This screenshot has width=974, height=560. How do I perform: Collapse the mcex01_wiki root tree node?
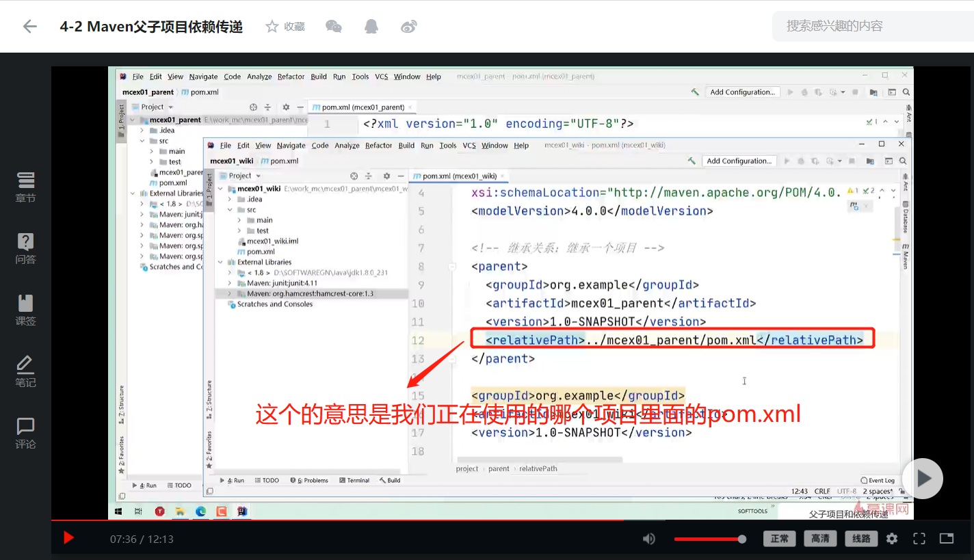pyautogui.click(x=220, y=189)
